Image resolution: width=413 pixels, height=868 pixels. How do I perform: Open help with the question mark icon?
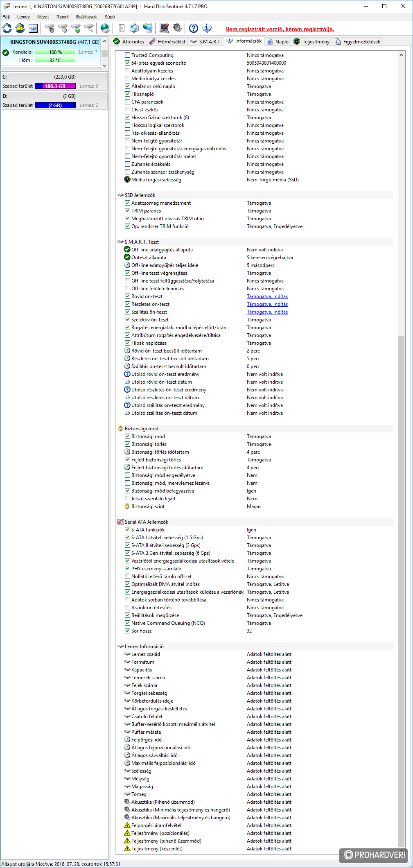click(x=194, y=28)
